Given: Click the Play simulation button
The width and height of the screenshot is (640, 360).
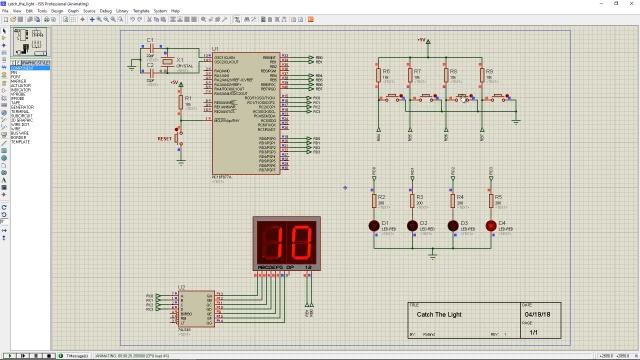Looking at the screenshot, I should (9, 356).
